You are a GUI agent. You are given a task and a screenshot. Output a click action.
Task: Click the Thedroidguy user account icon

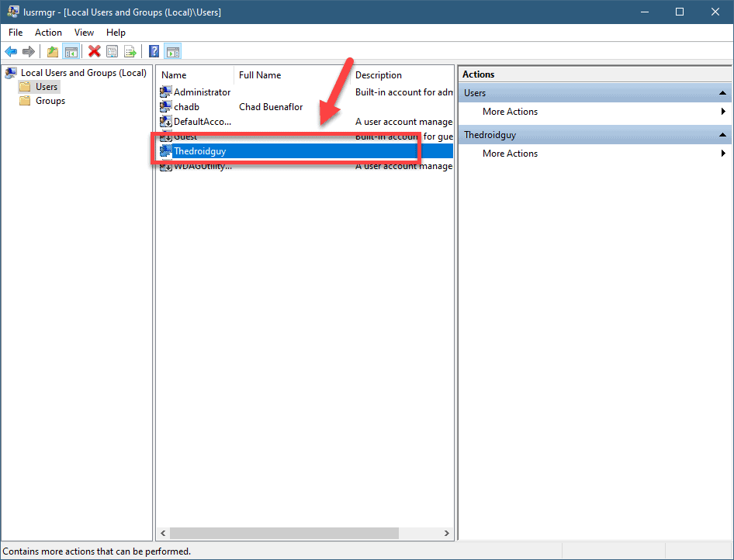click(x=166, y=151)
